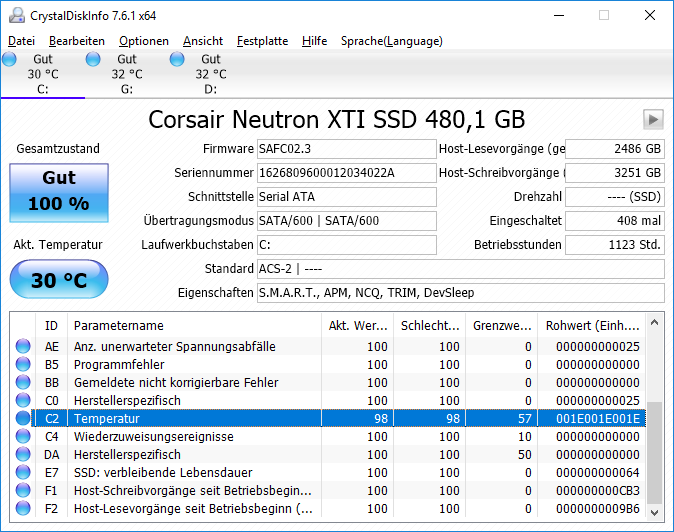Click status orb of C2 Temperatur row

coord(23,418)
